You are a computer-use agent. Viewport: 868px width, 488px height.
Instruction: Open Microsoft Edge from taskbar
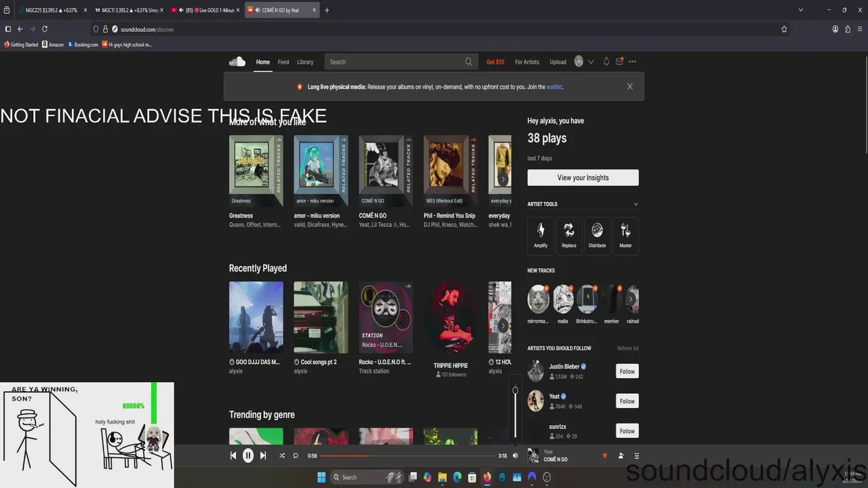(457, 477)
